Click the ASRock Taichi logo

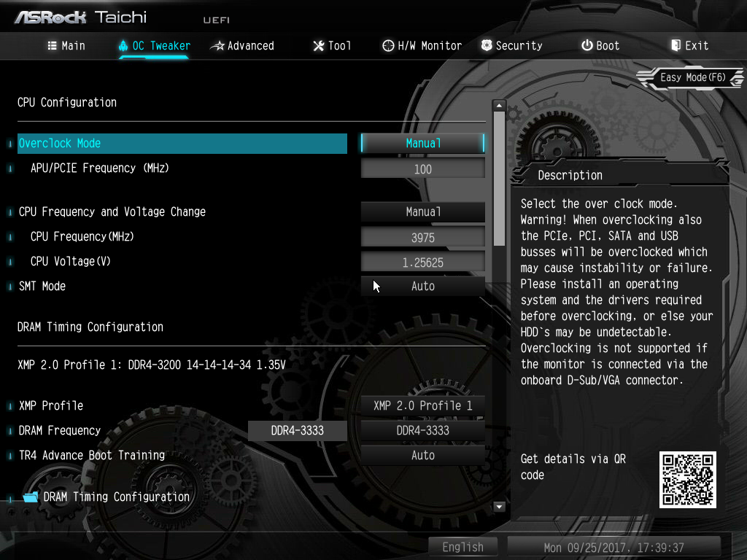(80, 17)
